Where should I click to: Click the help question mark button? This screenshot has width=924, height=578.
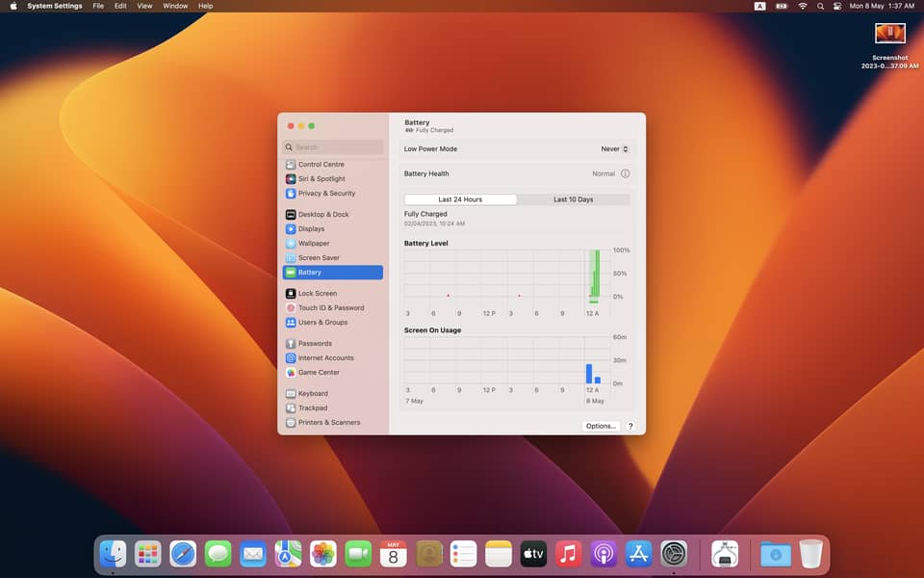pyautogui.click(x=630, y=426)
